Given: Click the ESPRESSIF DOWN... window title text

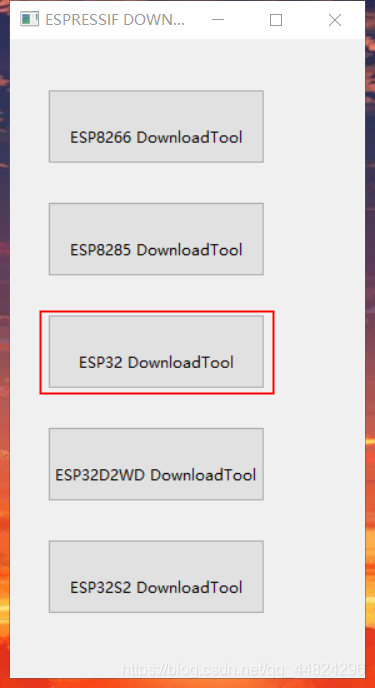Looking at the screenshot, I should [x=115, y=20].
